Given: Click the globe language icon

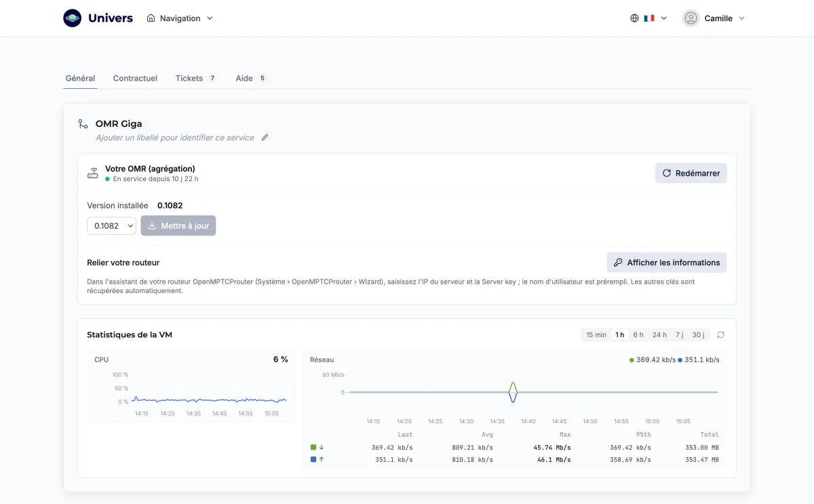Looking at the screenshot, I should 634,18.
